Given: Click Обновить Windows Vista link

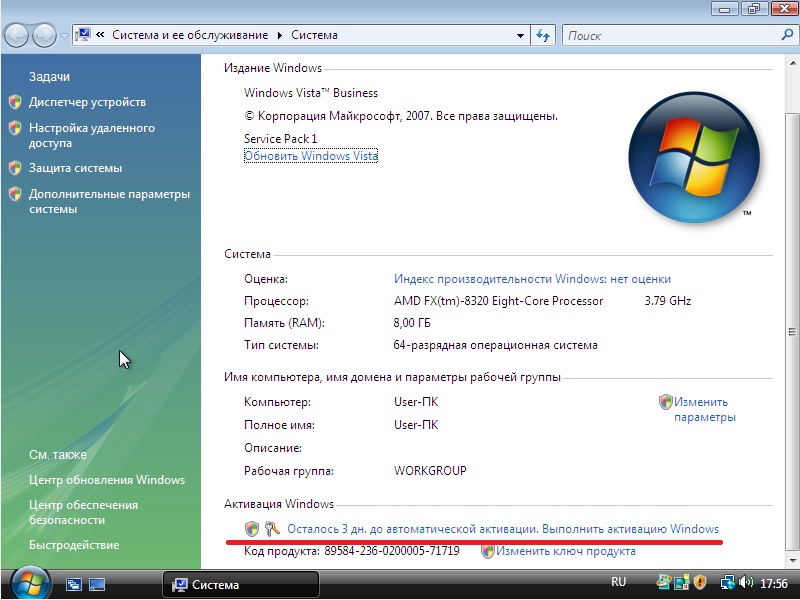Looking at the screenshot, I should coord(311,156).
